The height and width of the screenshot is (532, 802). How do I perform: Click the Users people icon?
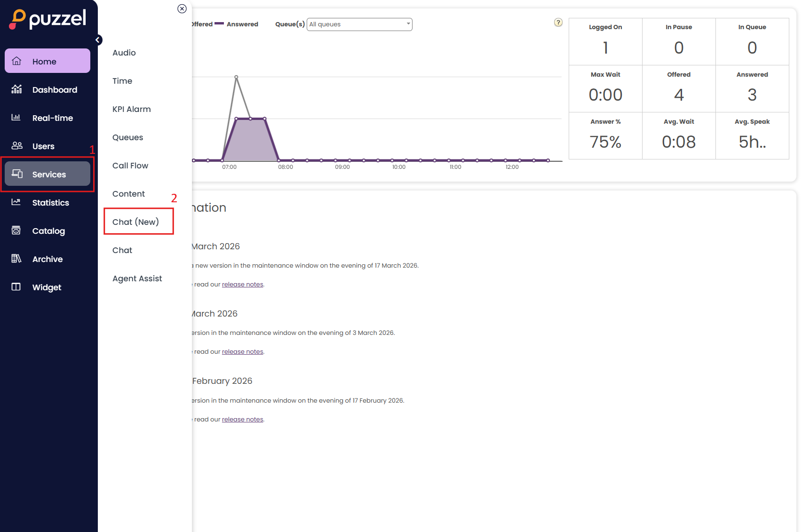(17, 146)
